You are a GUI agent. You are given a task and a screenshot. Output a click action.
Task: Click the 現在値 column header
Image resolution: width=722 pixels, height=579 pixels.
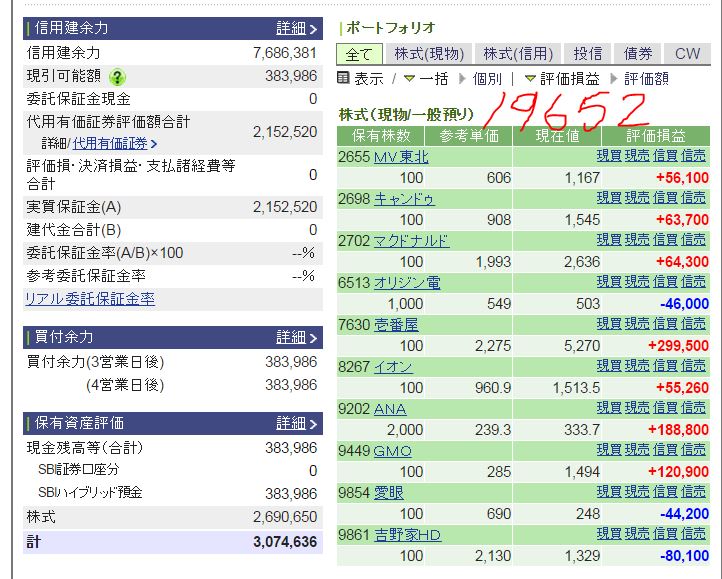(x=557, y=135)
